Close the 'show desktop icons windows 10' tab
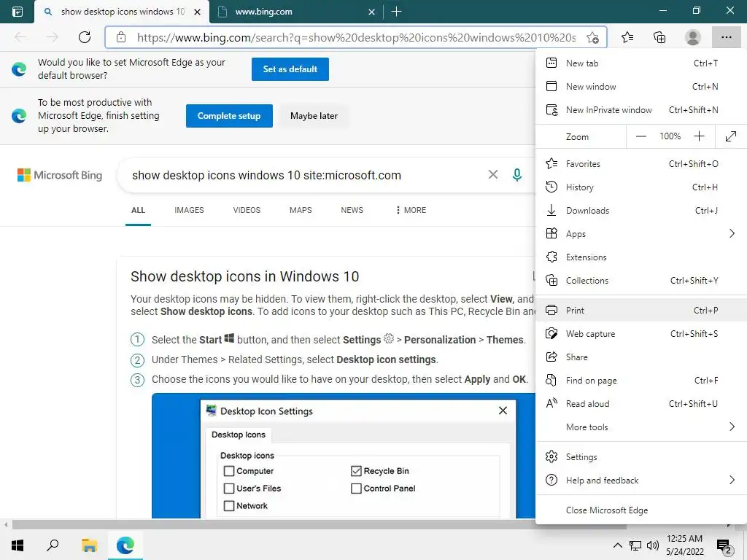The image size is (747, 560). point(197,12)
